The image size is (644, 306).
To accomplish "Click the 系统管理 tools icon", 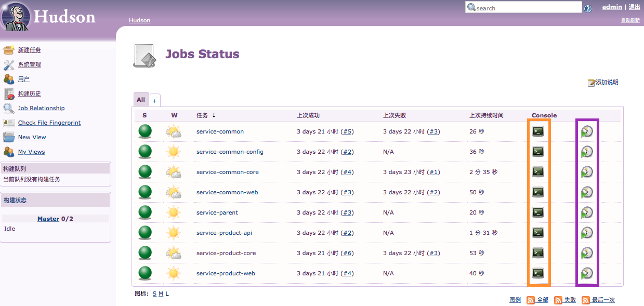I will point(9,64).
